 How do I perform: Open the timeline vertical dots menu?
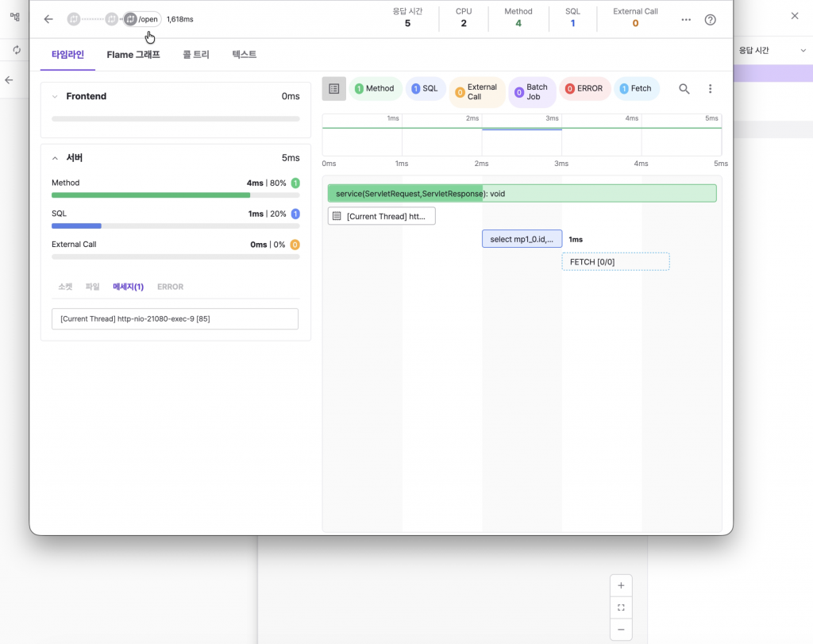(711, 89)
